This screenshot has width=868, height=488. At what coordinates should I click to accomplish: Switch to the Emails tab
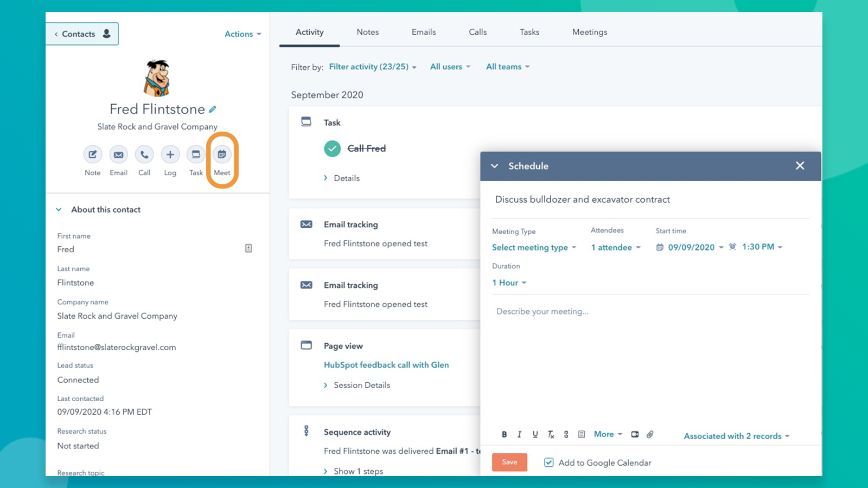[424, 32]
